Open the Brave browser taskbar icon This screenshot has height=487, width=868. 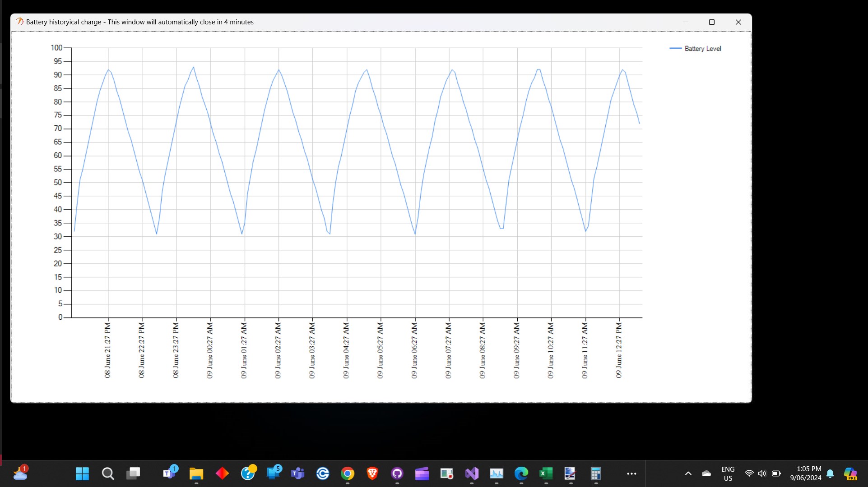click(372, 473)
